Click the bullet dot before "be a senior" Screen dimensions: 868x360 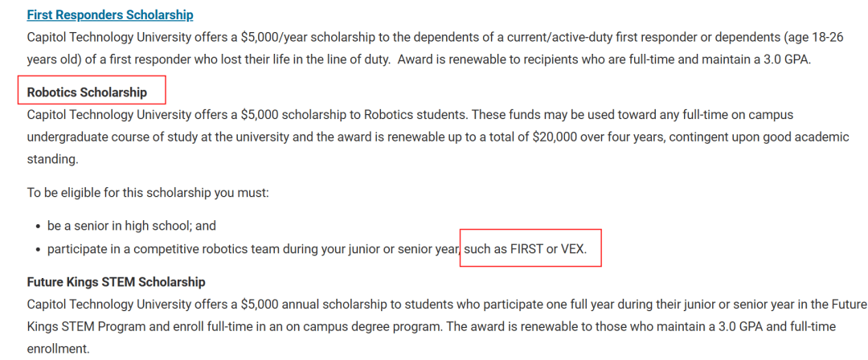(37, 226)
